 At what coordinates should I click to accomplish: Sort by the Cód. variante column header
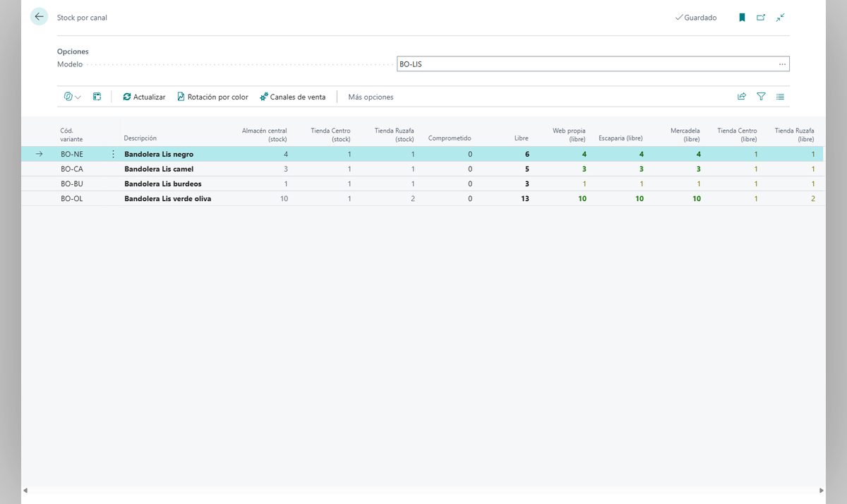click(x=71, y=135)
